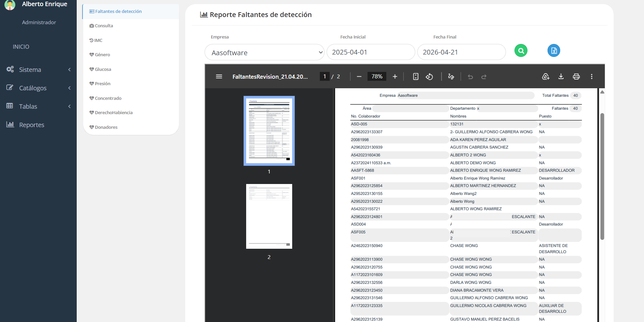Click collaborator number ASD-005

359,124
